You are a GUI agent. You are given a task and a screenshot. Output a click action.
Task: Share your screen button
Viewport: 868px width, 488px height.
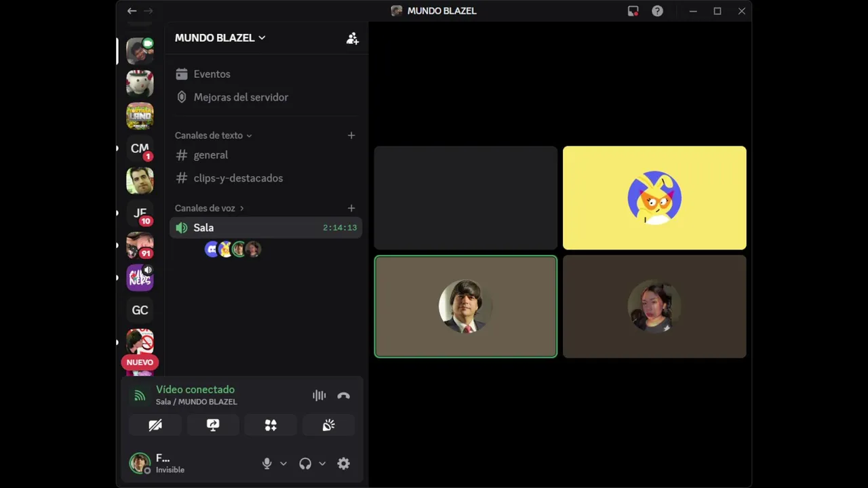pyautogui.click(x=213, y=425)
